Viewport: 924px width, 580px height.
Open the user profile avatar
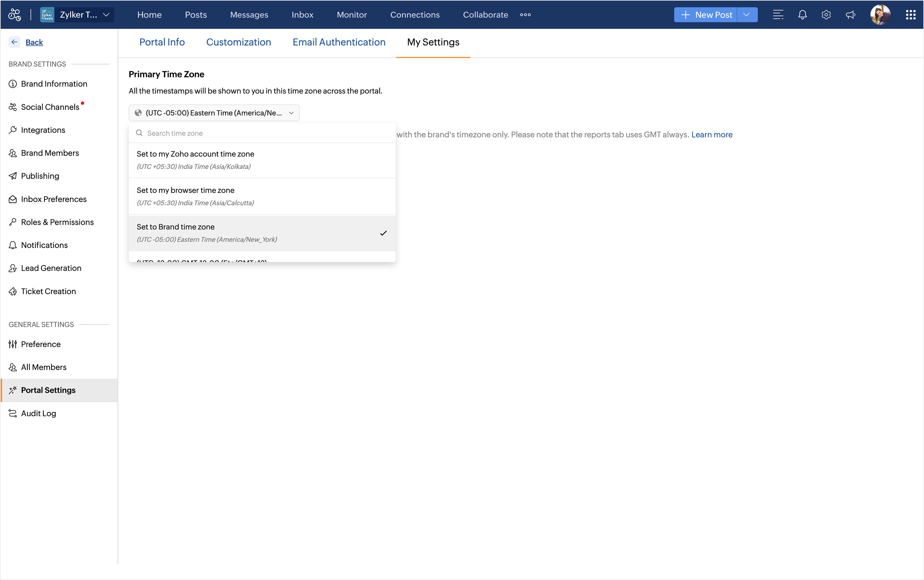click(x=880, y=15)
